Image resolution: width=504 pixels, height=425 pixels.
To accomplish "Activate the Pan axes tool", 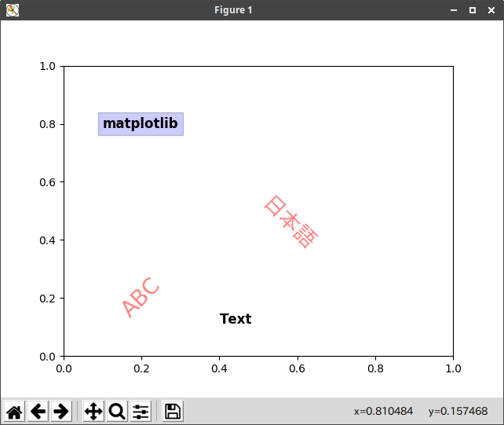I will [x=93, y=411].
